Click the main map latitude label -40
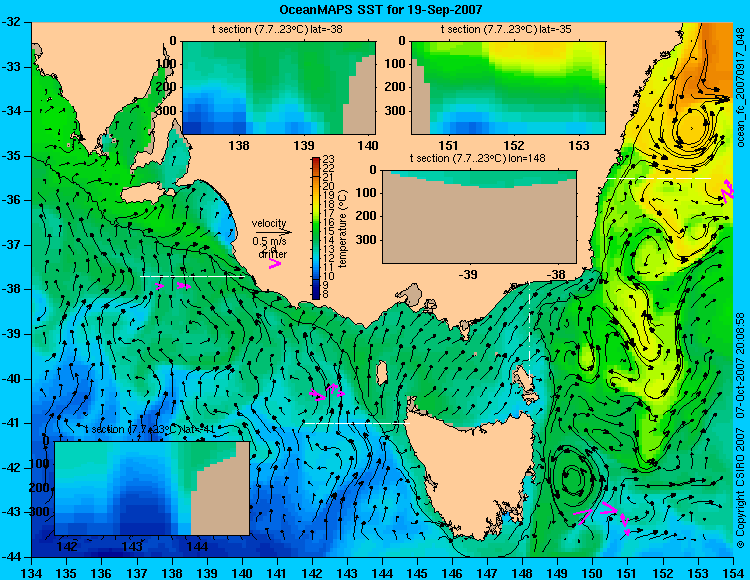 [x=11, y=379]
